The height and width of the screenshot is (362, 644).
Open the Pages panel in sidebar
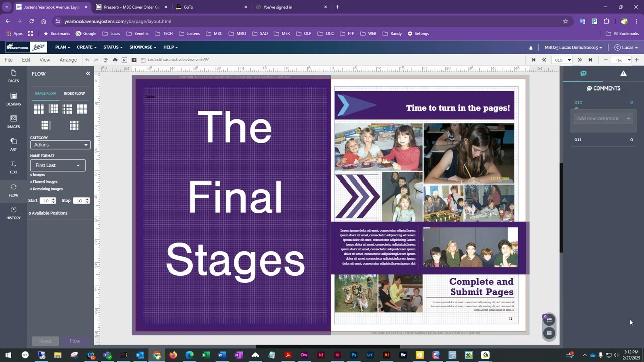[13, 76]
